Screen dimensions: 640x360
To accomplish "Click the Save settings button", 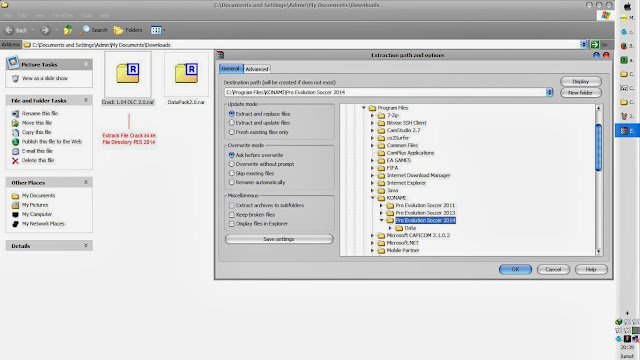I will click(279, 239).
